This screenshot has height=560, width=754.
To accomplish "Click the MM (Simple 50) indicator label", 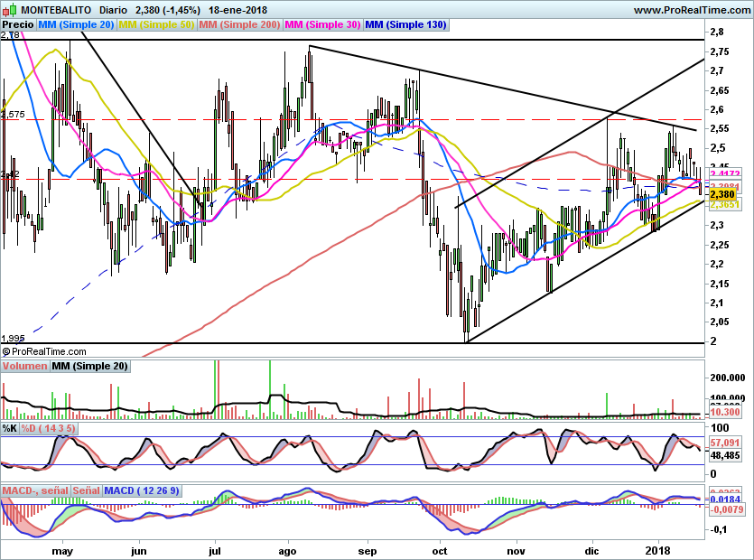I will [156, 25].
